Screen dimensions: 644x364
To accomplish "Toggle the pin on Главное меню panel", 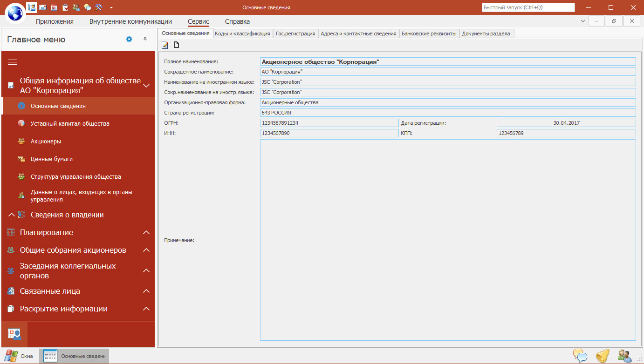I will tap(145, 40).
